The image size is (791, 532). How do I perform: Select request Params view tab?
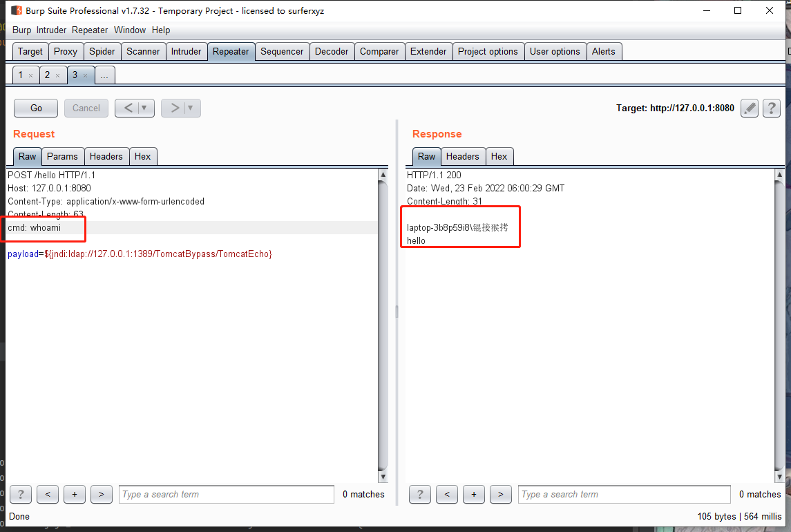63,156
